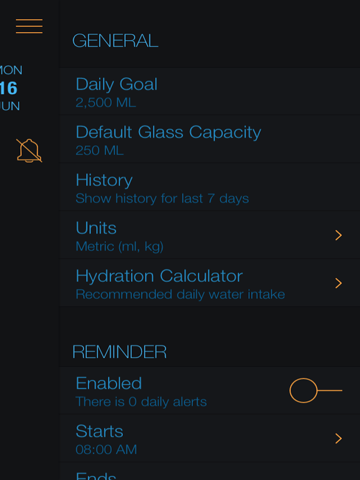Tap the partially visible Ends row

tap(210, 472)
